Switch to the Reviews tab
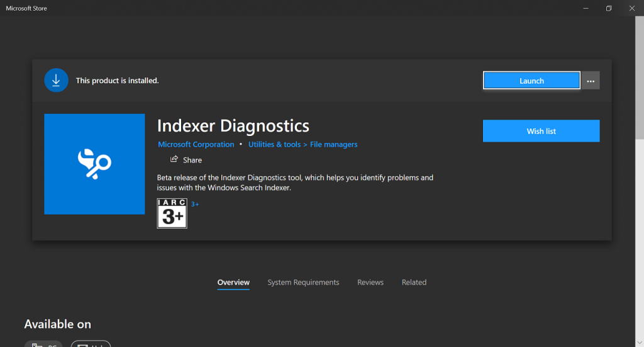 [370, 283]
